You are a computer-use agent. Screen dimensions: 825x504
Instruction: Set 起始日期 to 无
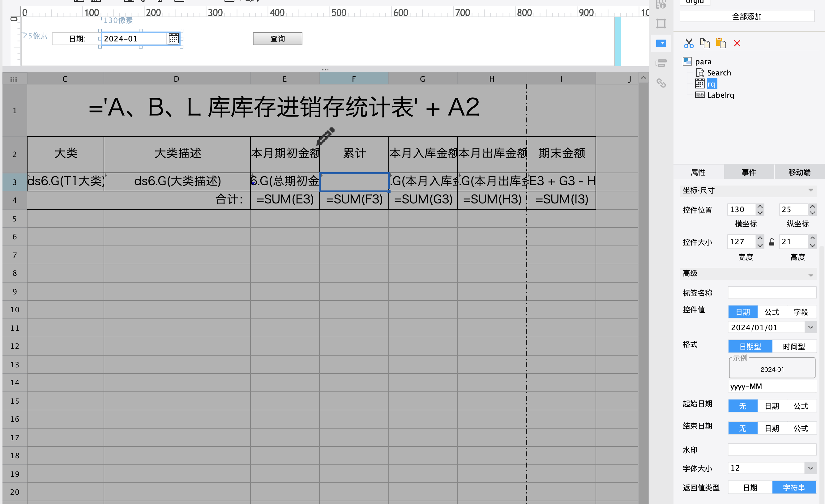(x=743, y=406)
